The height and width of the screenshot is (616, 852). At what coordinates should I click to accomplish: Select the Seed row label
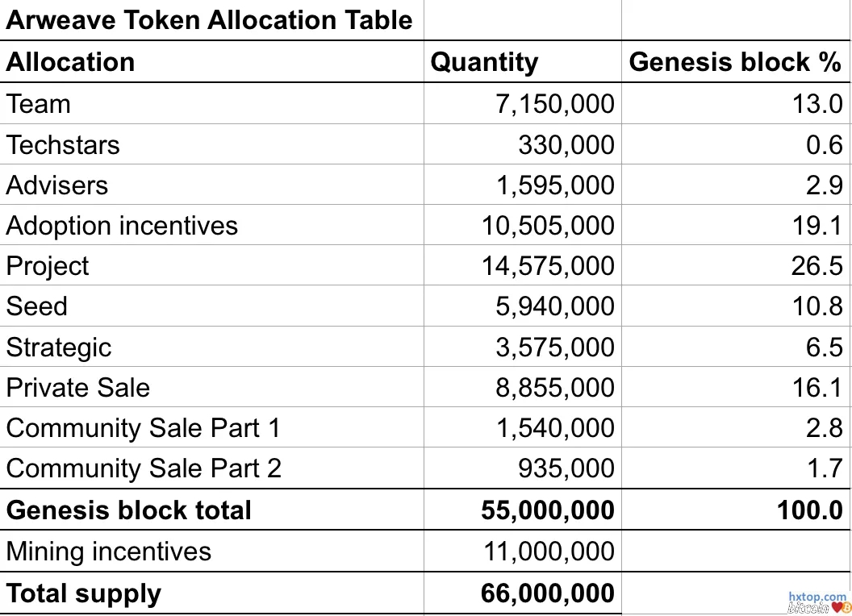(x=37, y=306)
